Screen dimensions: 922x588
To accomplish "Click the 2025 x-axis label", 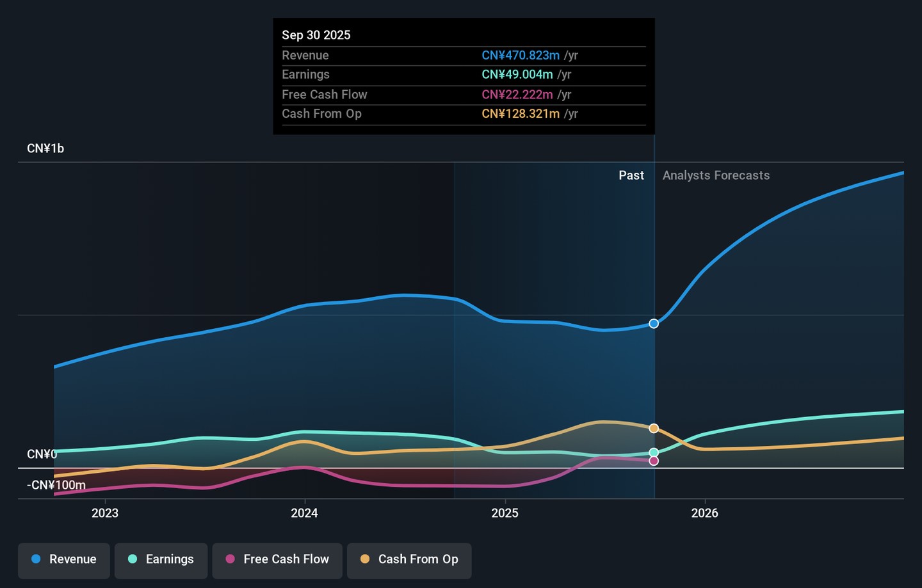I will click(505, 513).
